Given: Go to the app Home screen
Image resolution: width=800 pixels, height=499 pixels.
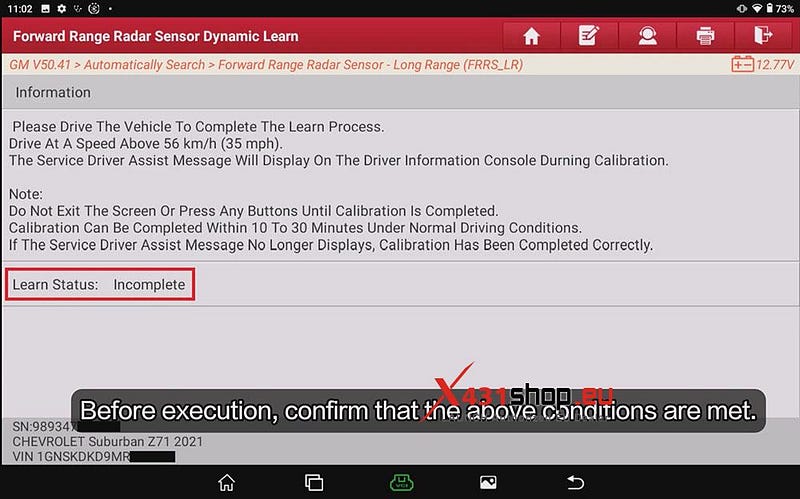Looking at the screenshot, I should (531, 36).
